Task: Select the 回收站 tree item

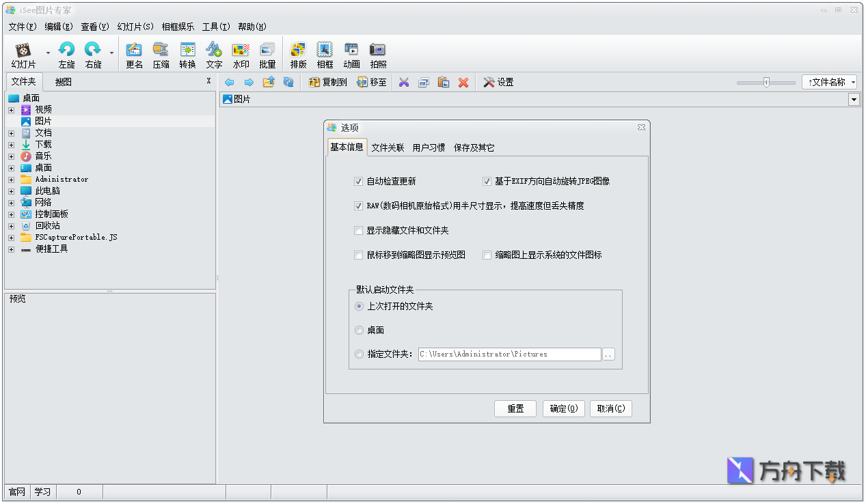Action: pyautogui.click(x=48, y=226)
